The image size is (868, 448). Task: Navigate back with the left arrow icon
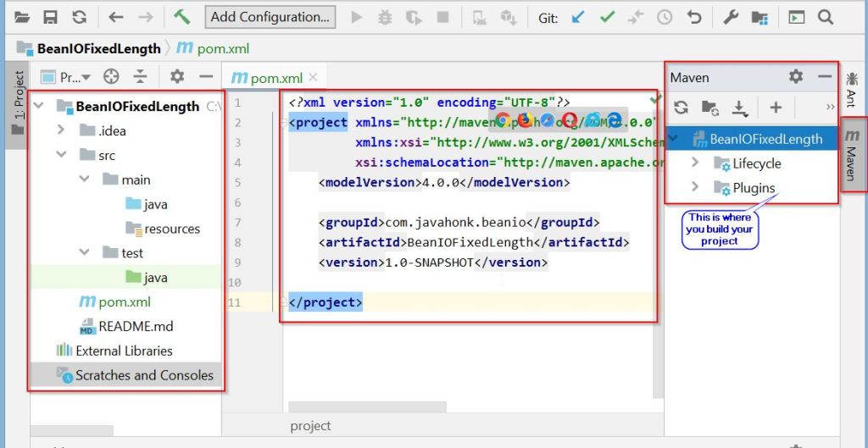[115, 17]
